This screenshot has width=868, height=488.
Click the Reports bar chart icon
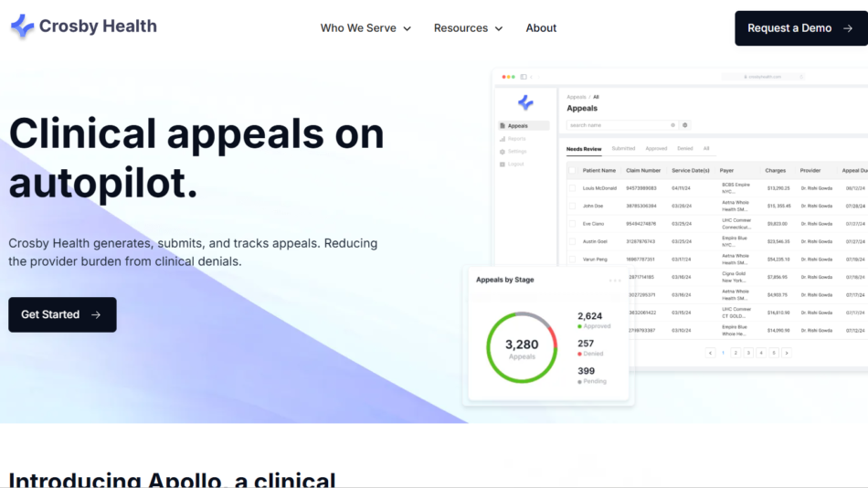coord(503,139)
